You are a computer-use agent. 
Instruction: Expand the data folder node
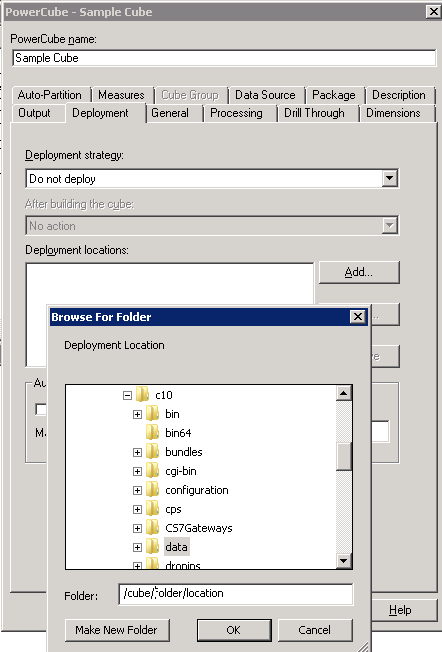click(137, 548)
